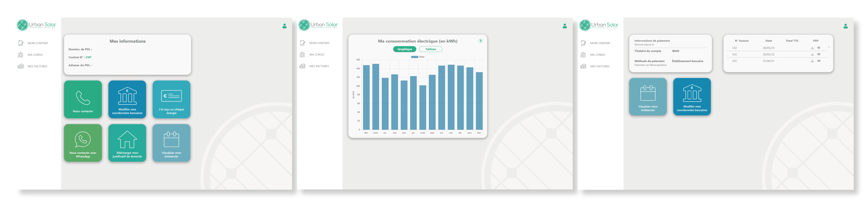Viewport: 868px width, 203px height.
Task: Click the août bar in consumption chart
Action: coord(423,107)
